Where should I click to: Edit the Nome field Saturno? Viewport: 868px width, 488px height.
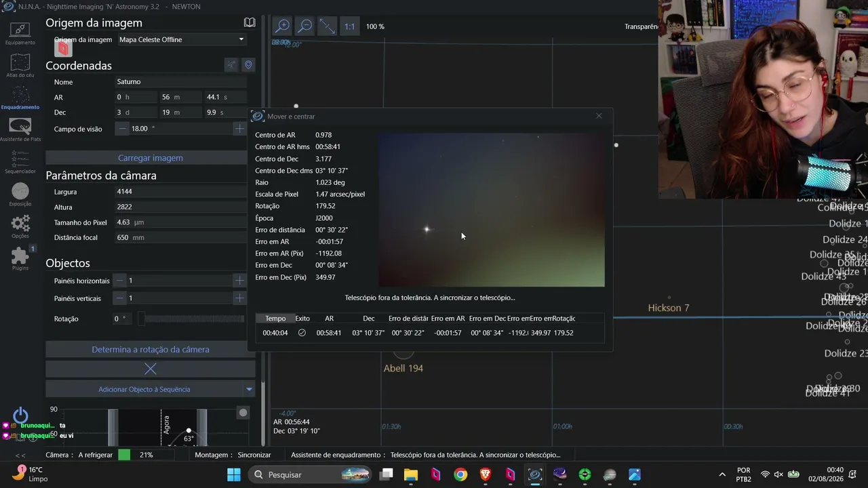181,81
